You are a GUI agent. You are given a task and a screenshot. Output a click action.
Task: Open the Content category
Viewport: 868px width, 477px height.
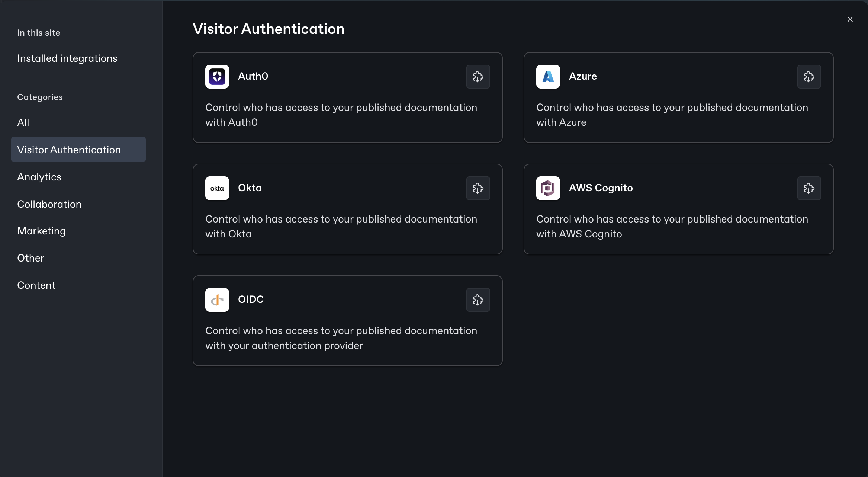coord(36,285)
